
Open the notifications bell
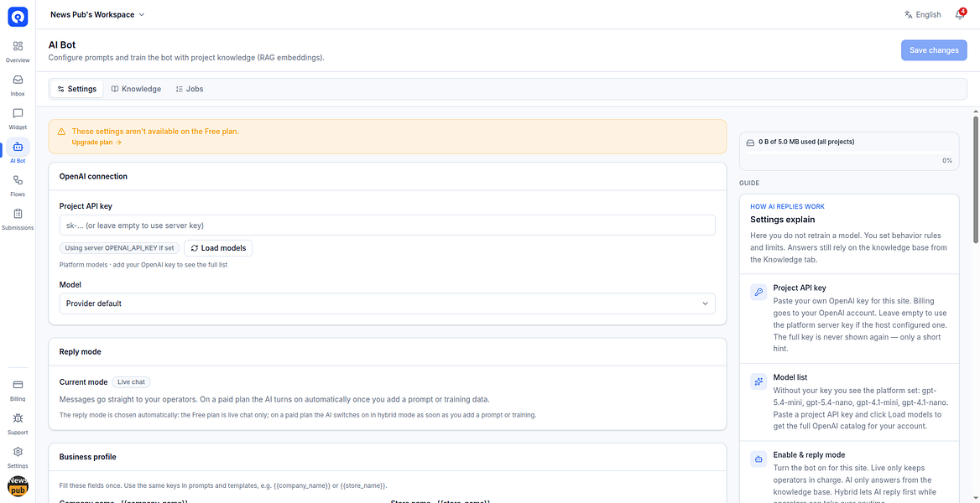[959, 14]
